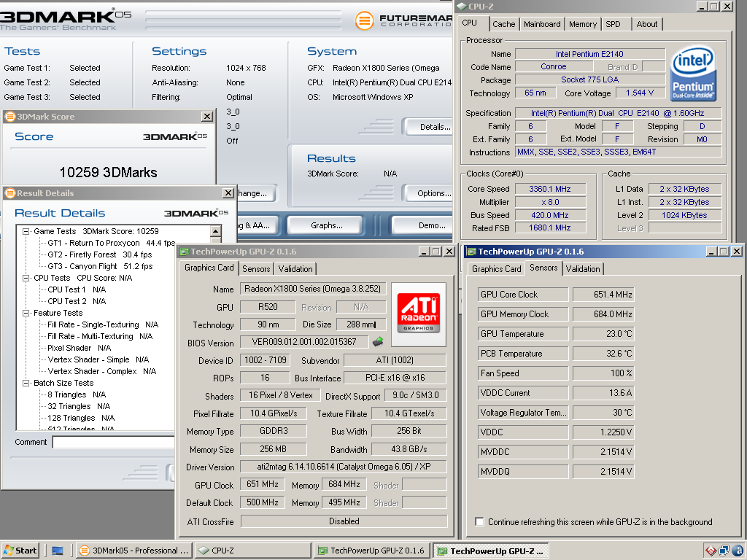Click the ATI CrossFire Disabled field
The width and height of the screenshot is (747, 560).
click(344, 521)
